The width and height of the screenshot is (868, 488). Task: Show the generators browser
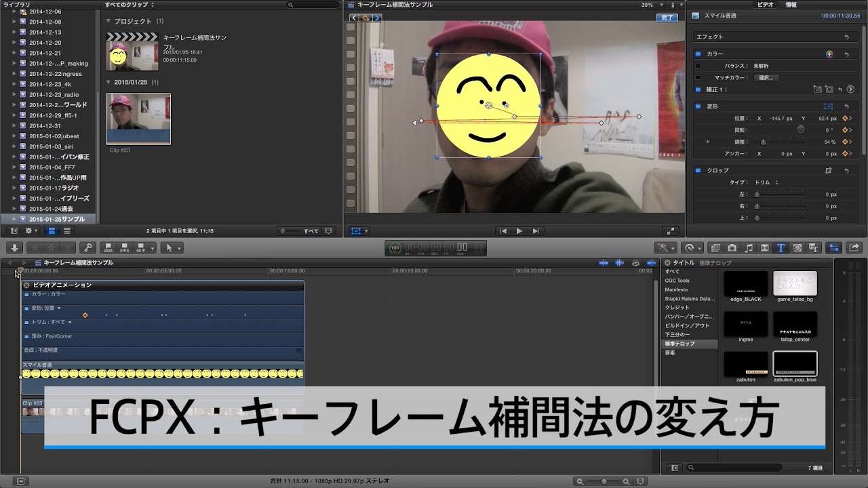coord(797,247)
